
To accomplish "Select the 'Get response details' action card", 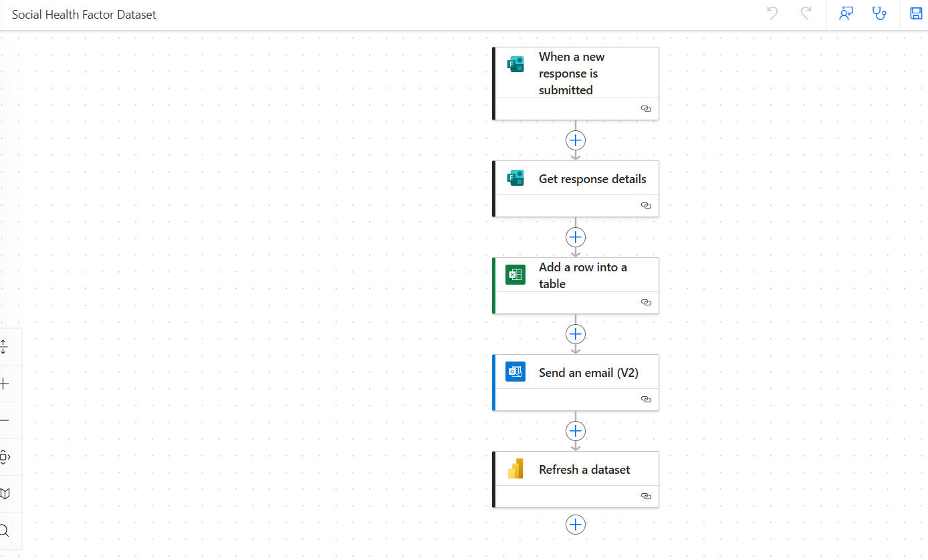I will click(x=592, y=179).
